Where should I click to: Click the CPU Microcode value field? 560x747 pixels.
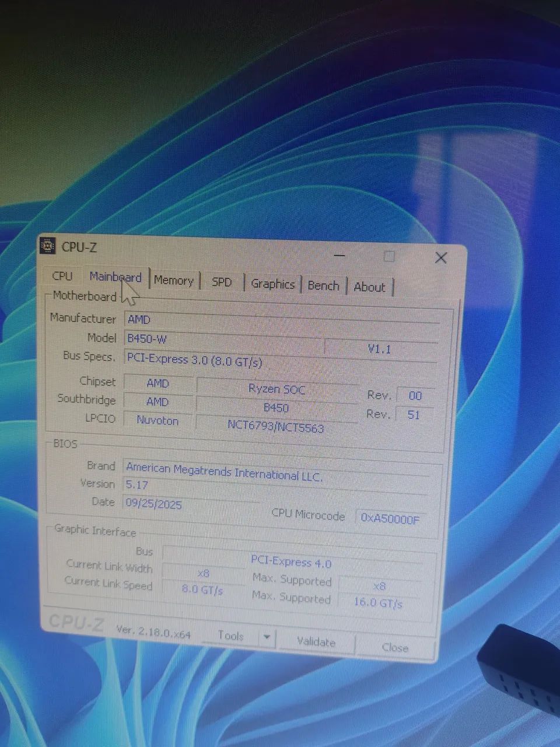point(390,518)
